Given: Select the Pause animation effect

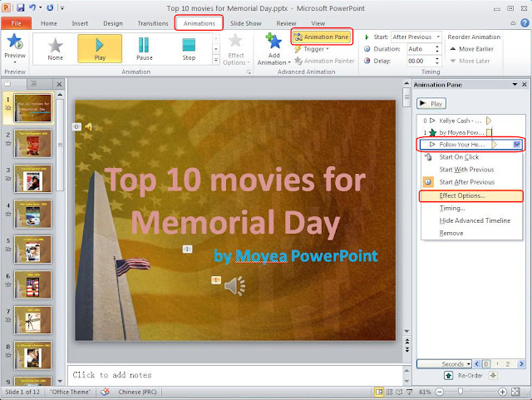Looking at the screenshot, I should click(144, 48).
